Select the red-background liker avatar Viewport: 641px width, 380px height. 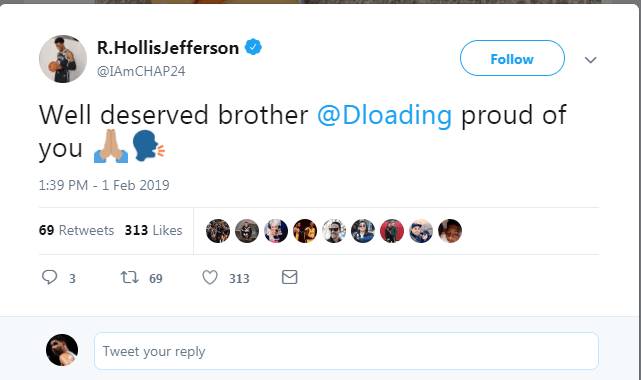point(392,231)
